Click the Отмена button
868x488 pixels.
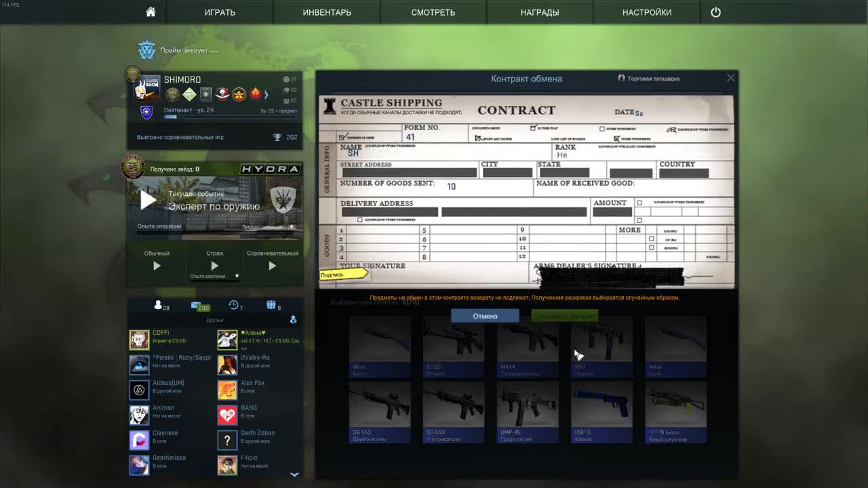485,316
